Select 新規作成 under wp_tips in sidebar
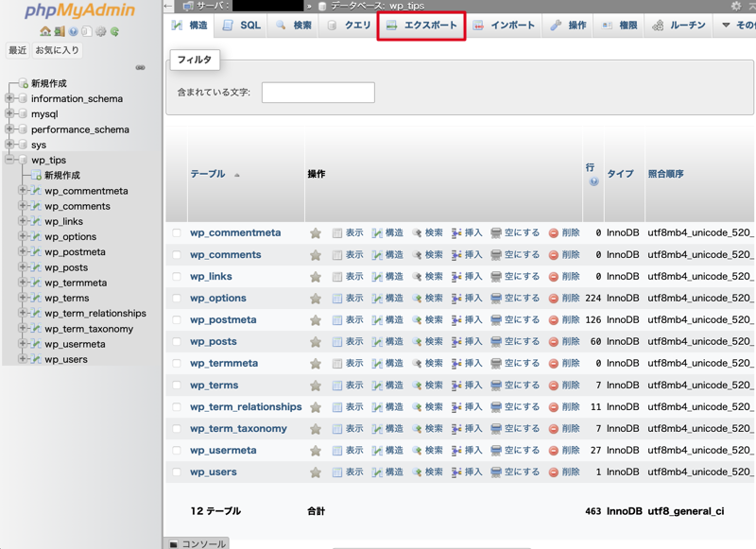Screen dimensions: 756x549 coord(62,175)
